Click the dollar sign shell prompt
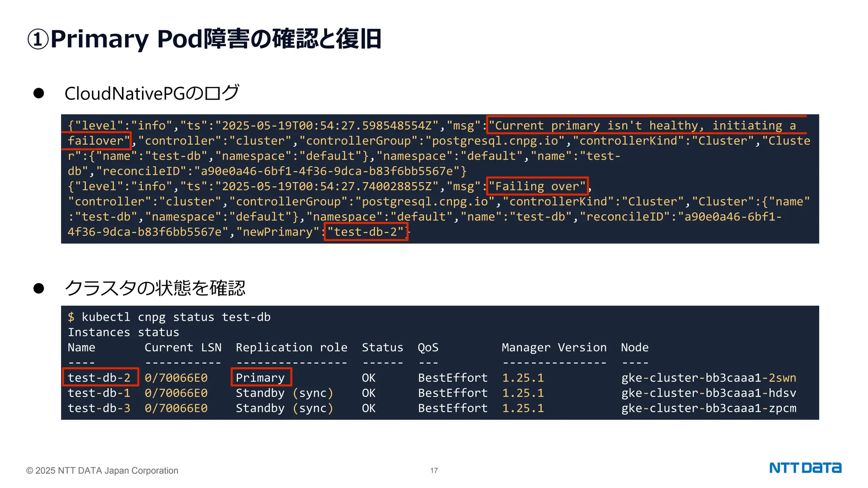The image size is (868, 488). [71, 317]
